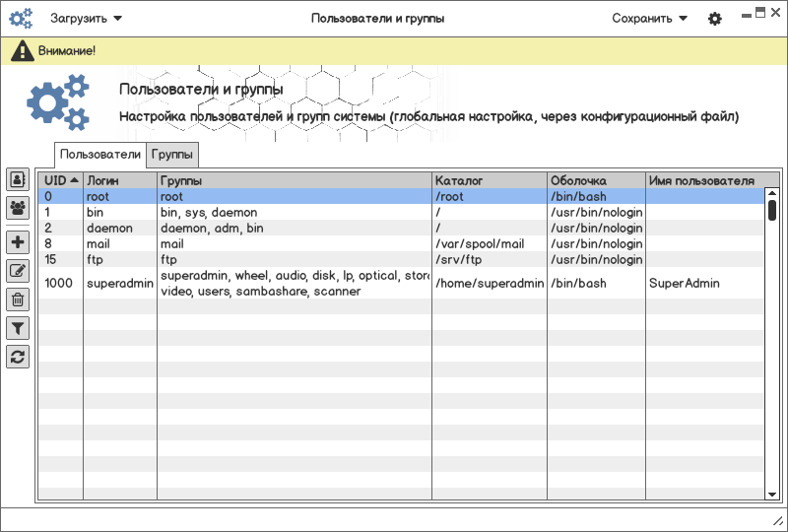Click the Логин column header
The width and height of the screenshot is (788, 532).
pyautogui.click(x=119, y=180)
